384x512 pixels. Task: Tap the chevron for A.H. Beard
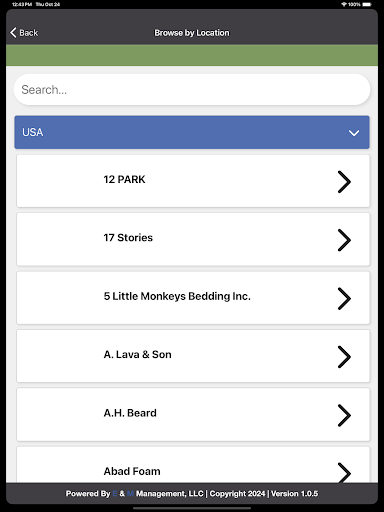344,415
